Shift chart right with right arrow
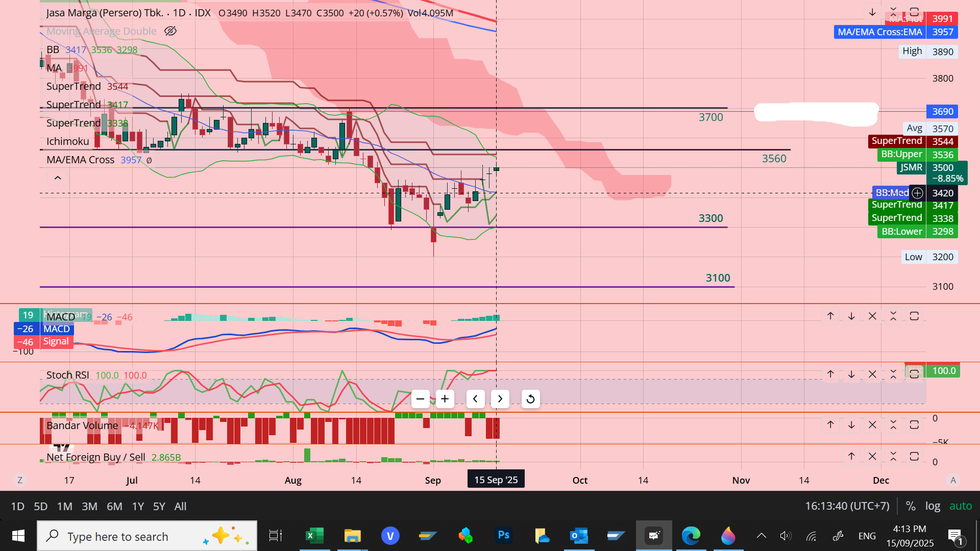The width and height of the screenshot is (980, 551). click(x=500, y=399)
